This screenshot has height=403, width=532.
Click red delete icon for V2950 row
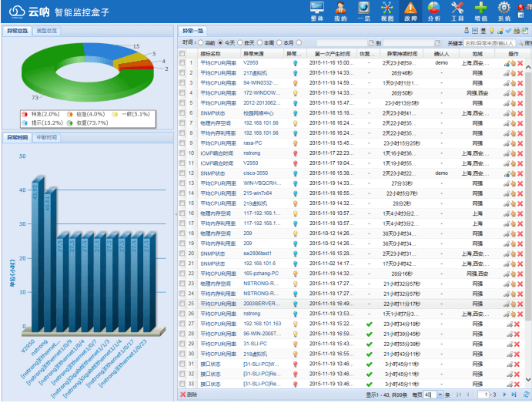point(520,63)
